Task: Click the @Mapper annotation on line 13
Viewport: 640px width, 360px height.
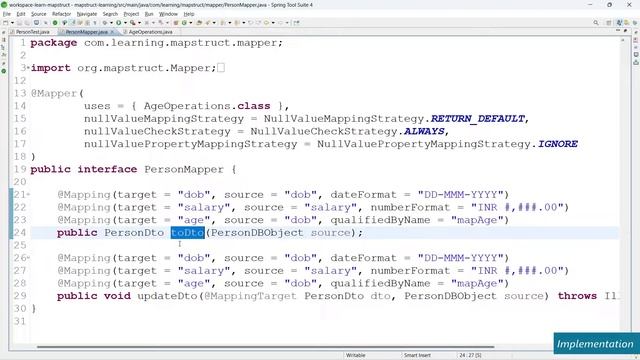Action: (x=54, y=93)
